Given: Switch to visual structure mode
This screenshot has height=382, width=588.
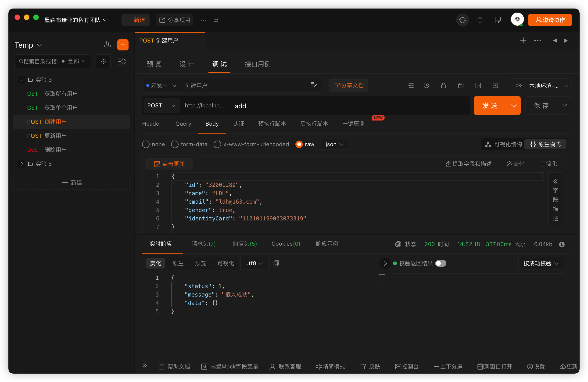Looking at the screenshot, I should tap(503, 144).
